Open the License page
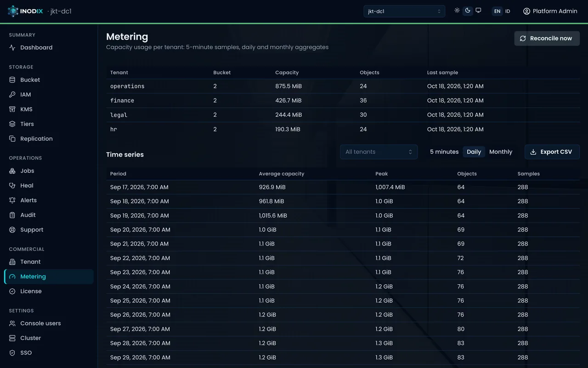Viewport: 588px width, 368px height. coord(49,291)
